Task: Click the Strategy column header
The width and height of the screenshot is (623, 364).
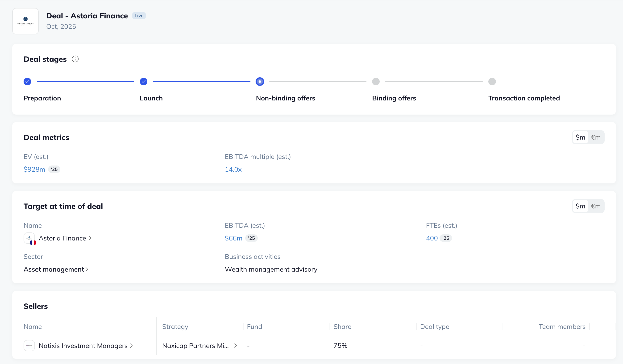Action: tap(175, 327)
